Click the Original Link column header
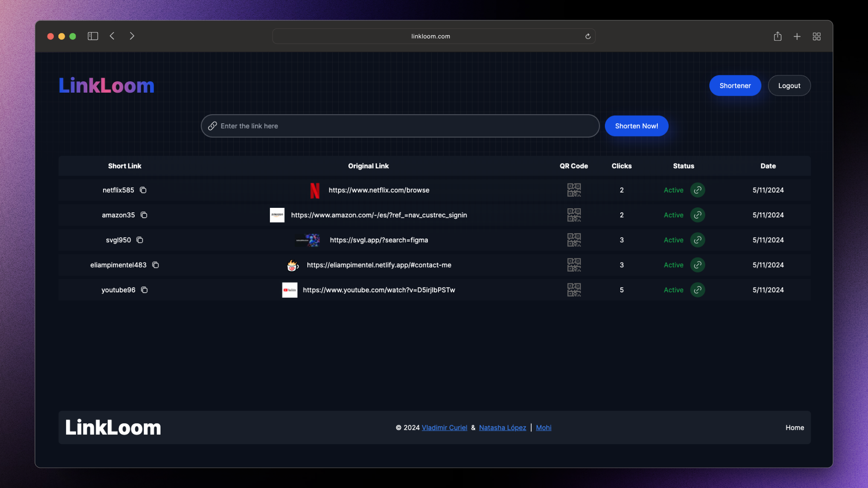Image resolution: width=868 pixels, height=488 pixels. tap(368, 166)
